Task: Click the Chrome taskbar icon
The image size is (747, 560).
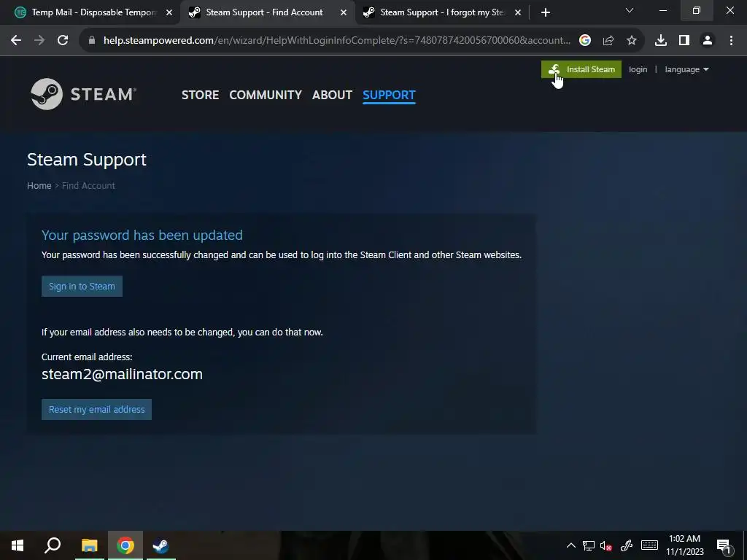Action: tap(125, 545)
